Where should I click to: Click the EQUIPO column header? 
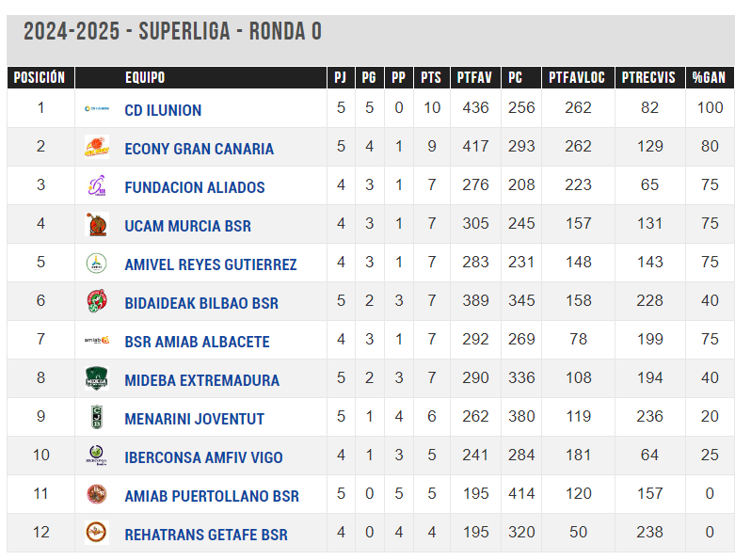coord(145,77)
